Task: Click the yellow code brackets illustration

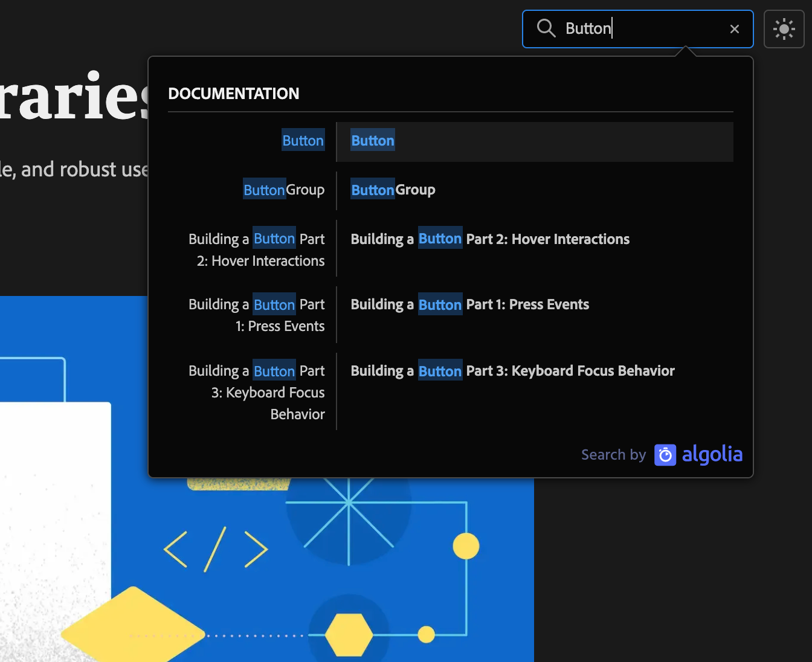Action: (x=216, y=549)
